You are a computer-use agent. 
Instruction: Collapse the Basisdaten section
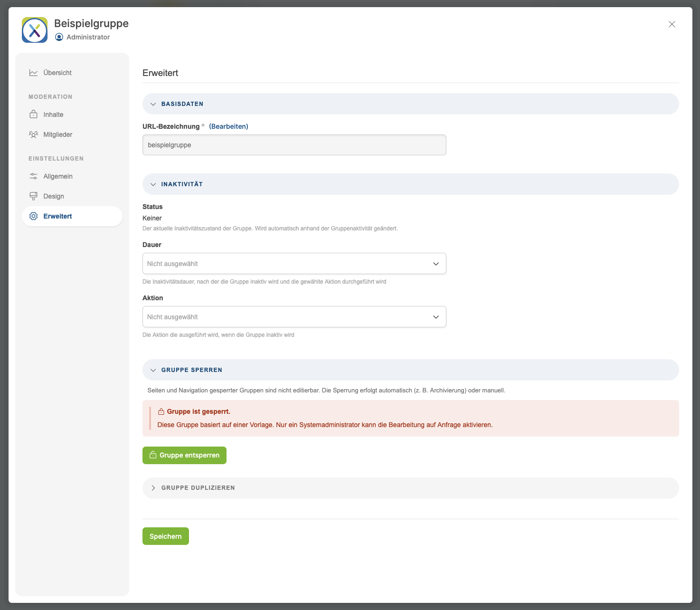153,104
